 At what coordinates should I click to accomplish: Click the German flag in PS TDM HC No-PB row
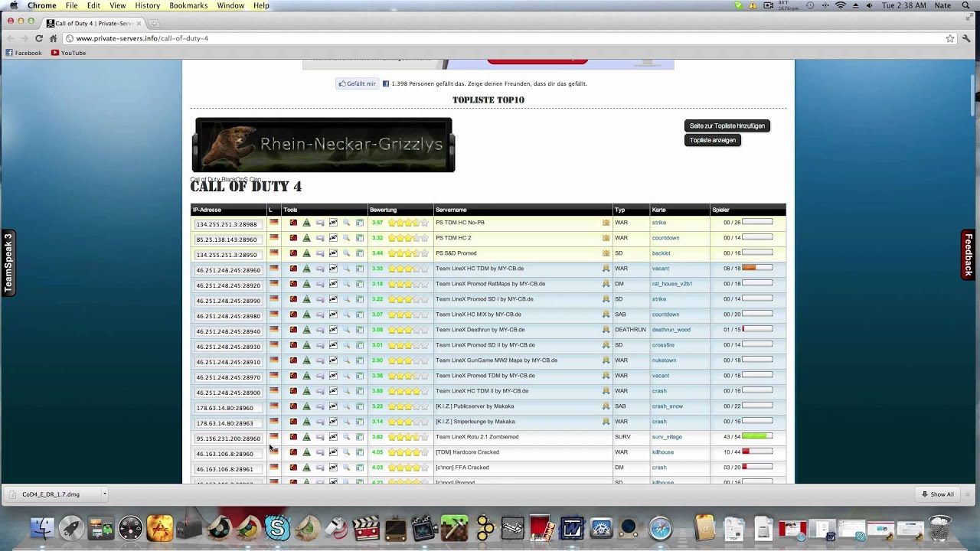(273, 223)
